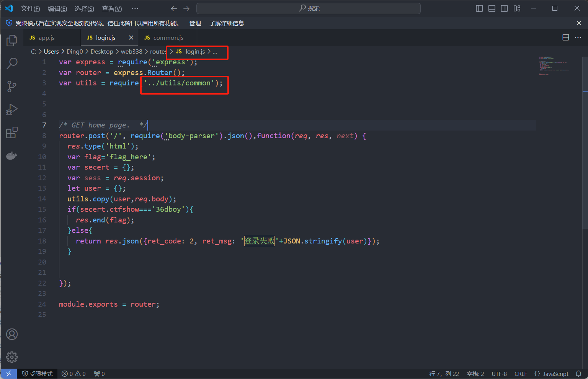The height and width of the screenshot is (379, 588).
Task: Click the line and column indicator 行 7, 列 22
Action: 444,374
